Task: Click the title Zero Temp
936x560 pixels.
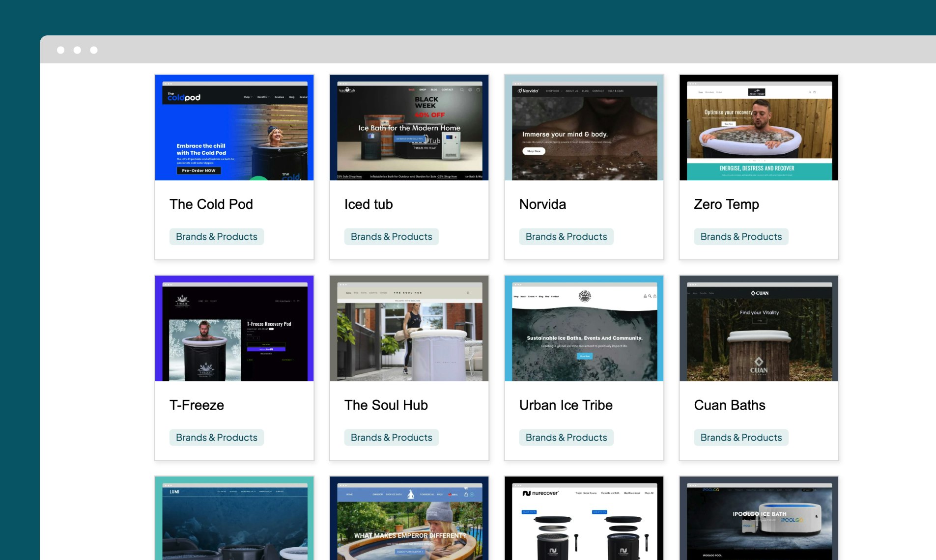Action: (x=726, y=204)
